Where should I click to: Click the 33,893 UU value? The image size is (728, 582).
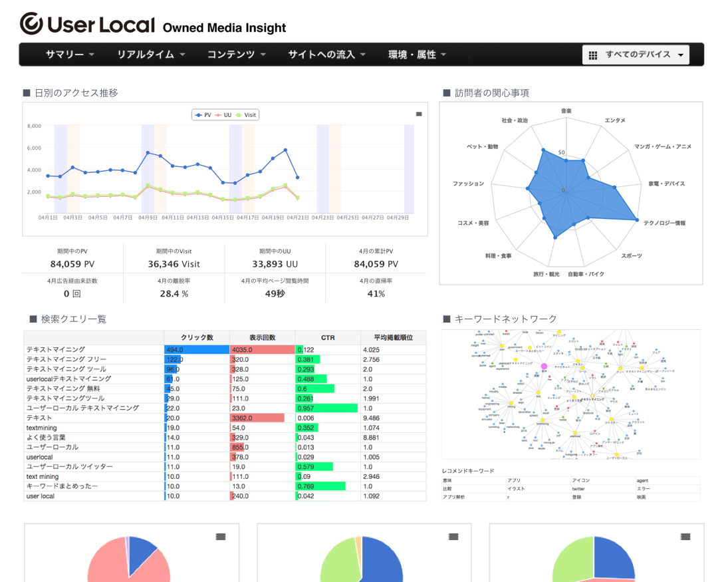(x=275, y=264)
